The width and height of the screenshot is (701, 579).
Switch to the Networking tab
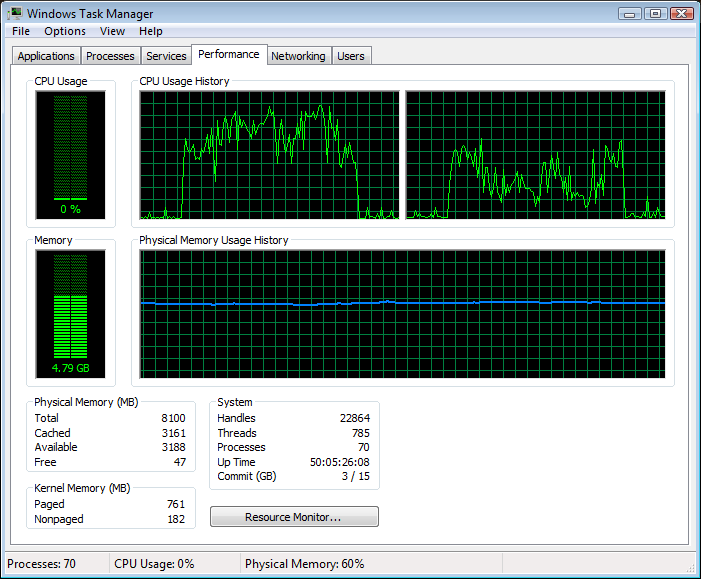298,56
